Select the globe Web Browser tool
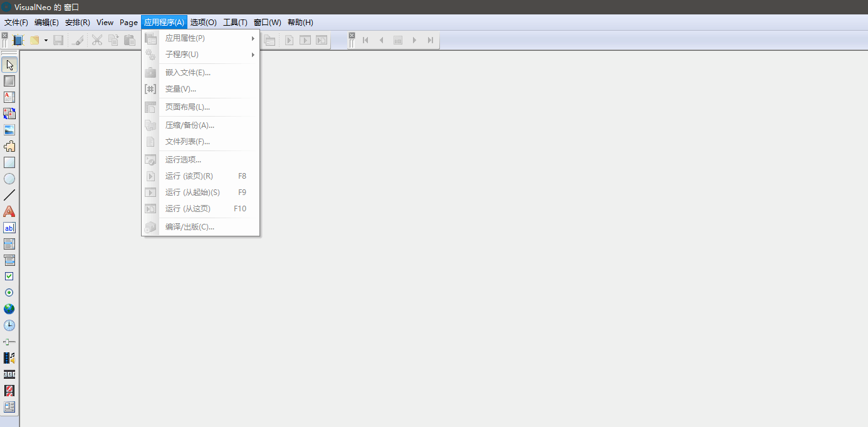Image resolution: width=868 pixels, height=427 pixels. 9,309
